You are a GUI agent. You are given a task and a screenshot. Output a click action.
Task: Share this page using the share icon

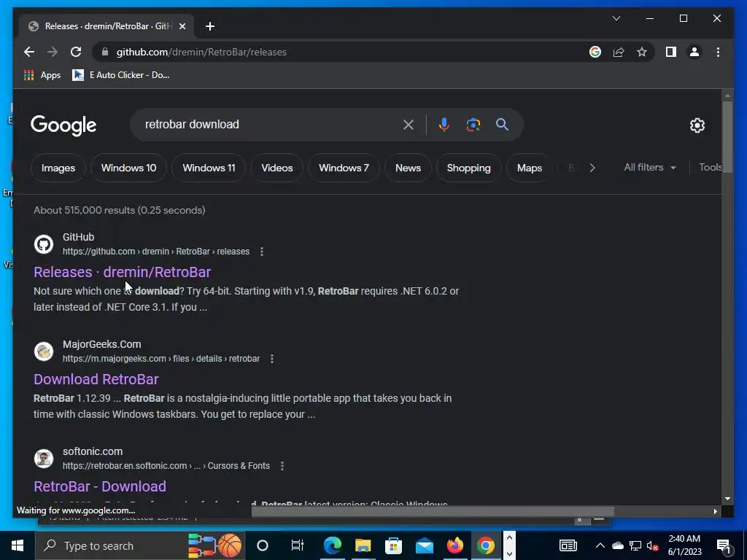tap(619, 52)
